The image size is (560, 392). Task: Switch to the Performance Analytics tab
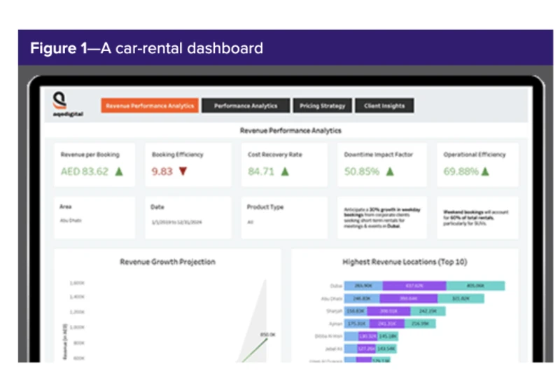[246, 106]
